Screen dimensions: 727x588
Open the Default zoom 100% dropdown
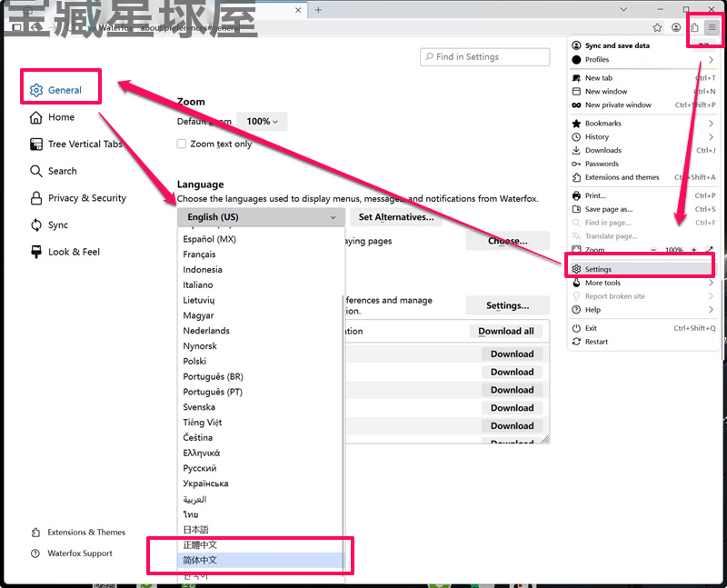tap(262, 122)
